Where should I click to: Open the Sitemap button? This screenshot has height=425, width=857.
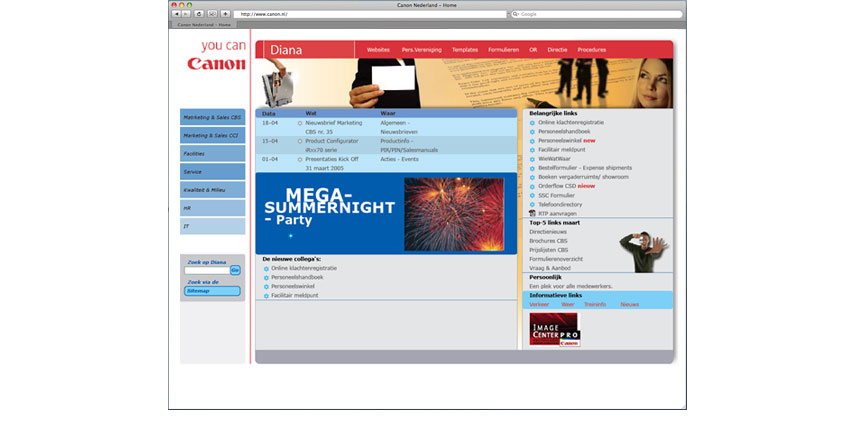point(212,291)
